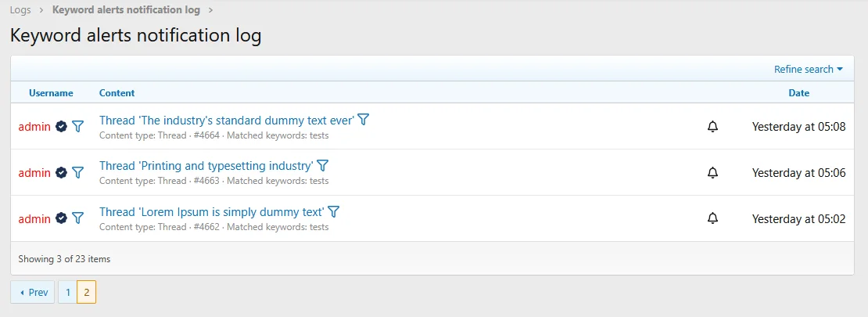Click filter icon beside second row admin
The width and height of the screenshot is (868, 317).
[x=77, y=173]
